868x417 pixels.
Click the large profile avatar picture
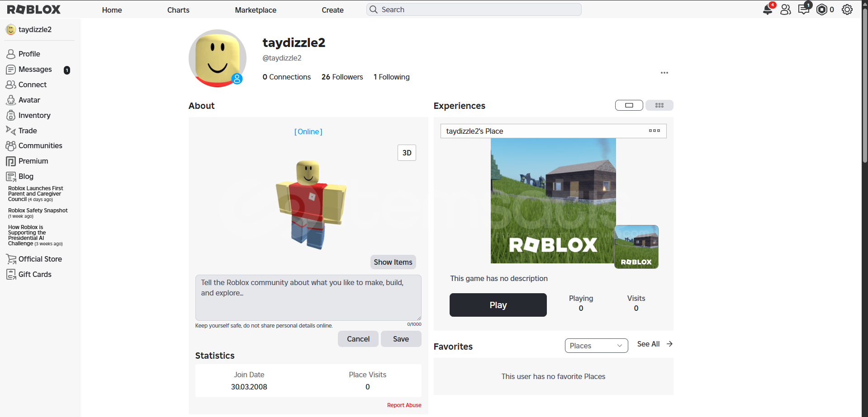218,58
